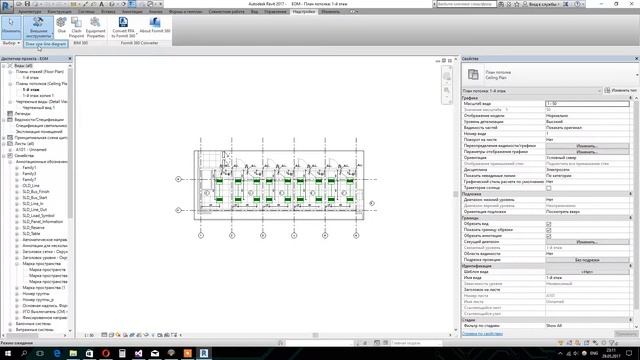This screenshot has height=360, width=640.
Task: Open Calculator from taskbar
Action: coord(122,353)
